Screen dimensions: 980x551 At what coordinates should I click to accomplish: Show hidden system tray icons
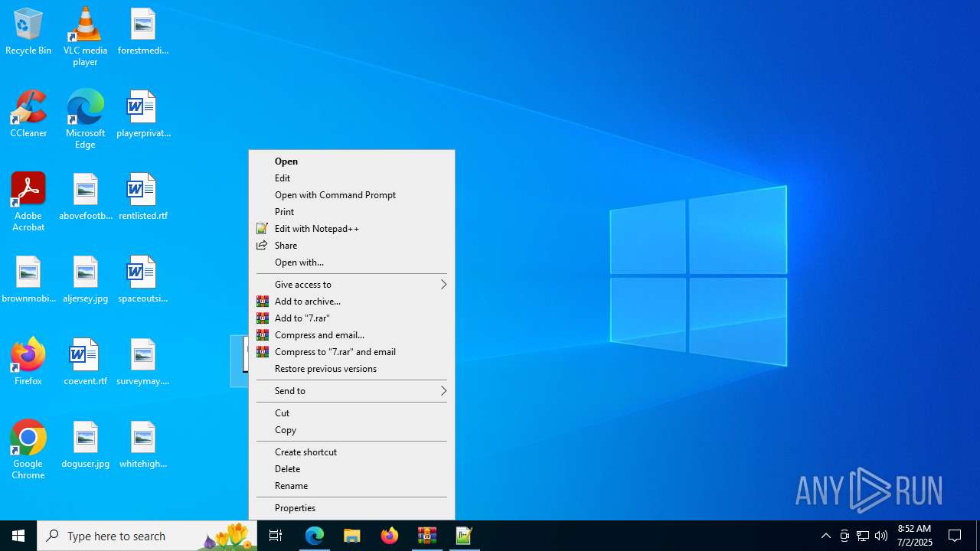tap(826, 536)
